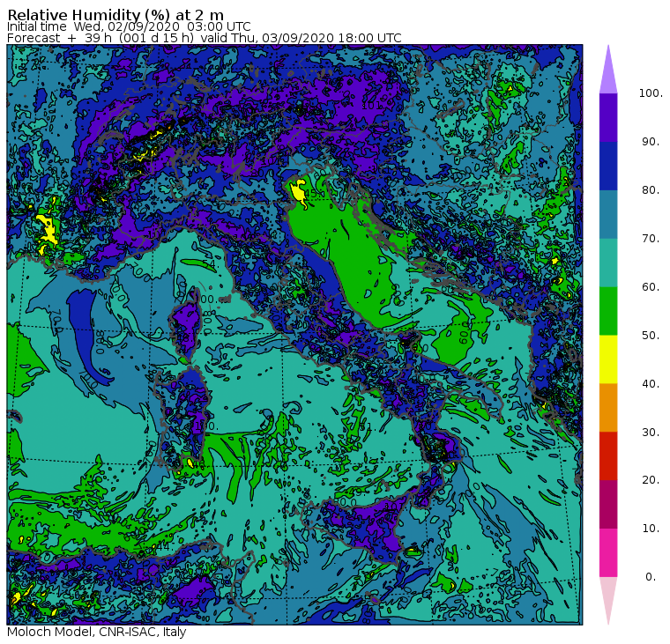The height and width of the screenshot is (644, 670).
Task: Click the yellow dry spot near "45" contour label
Action: (298, 193)
